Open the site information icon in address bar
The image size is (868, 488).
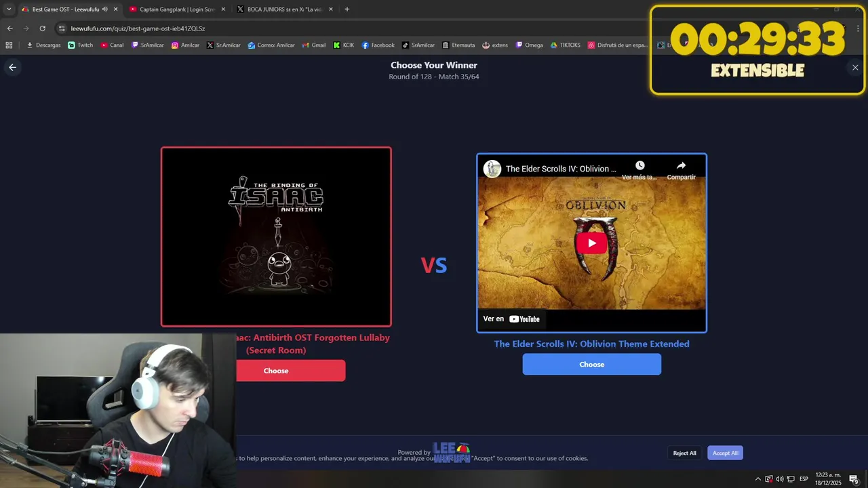tap(62, 28)
